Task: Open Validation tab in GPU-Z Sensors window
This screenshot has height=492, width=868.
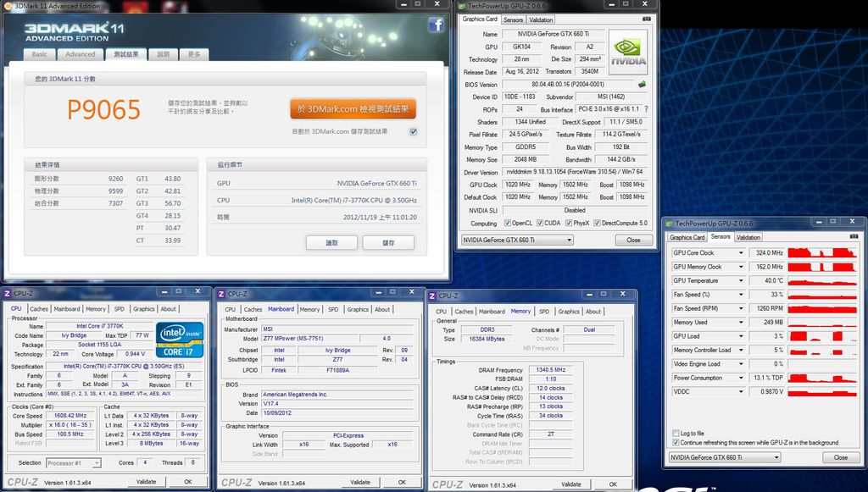Action: 748,237
